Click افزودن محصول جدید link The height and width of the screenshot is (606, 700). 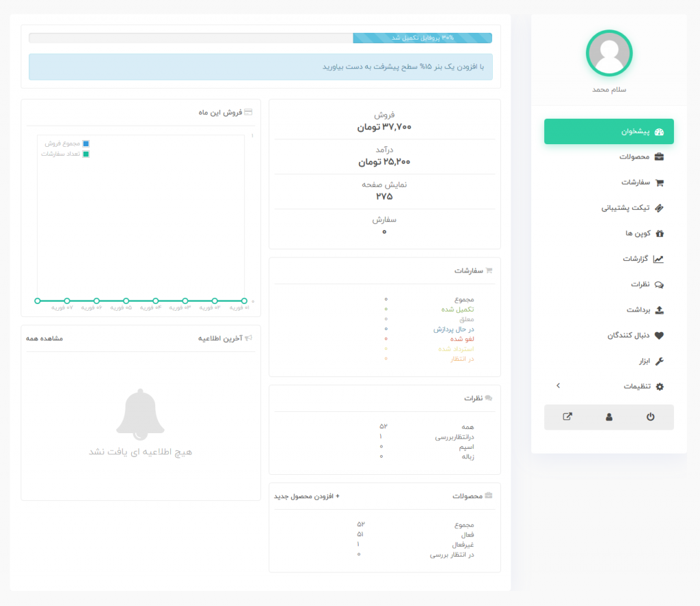coord(307,496)
